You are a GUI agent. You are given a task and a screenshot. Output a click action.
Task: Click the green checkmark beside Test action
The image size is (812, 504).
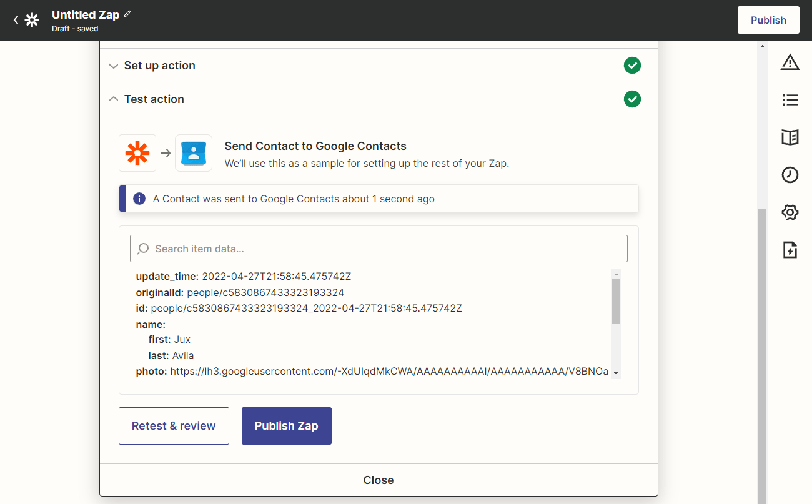[632, 99]
